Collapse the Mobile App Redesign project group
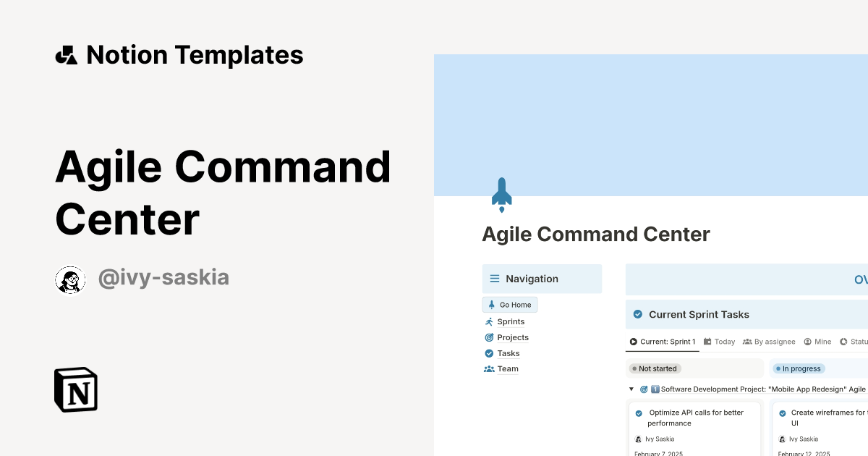The width and height of the screenshot is (868, 456). pos(631,389)
